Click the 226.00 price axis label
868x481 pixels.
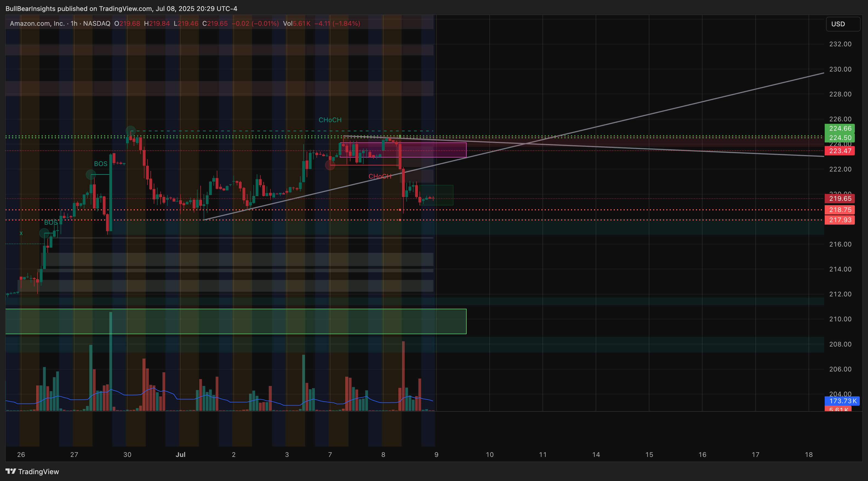840,119
